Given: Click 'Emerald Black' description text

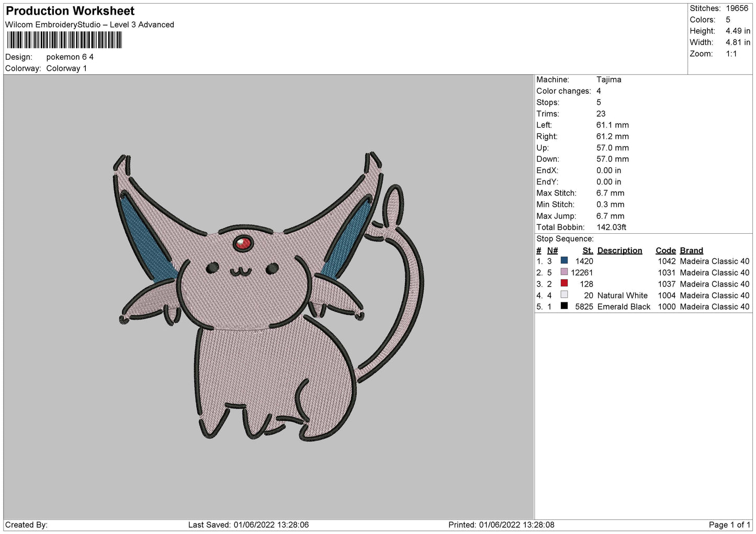Looking at the screenshot, I should (x=624, y=307).
